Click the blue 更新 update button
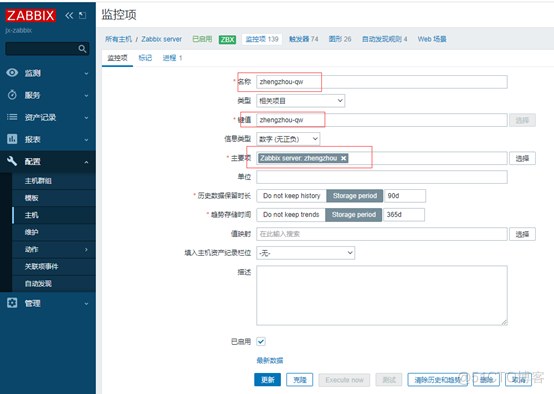The width and height of the screenshot is (554, 394). 267,380
